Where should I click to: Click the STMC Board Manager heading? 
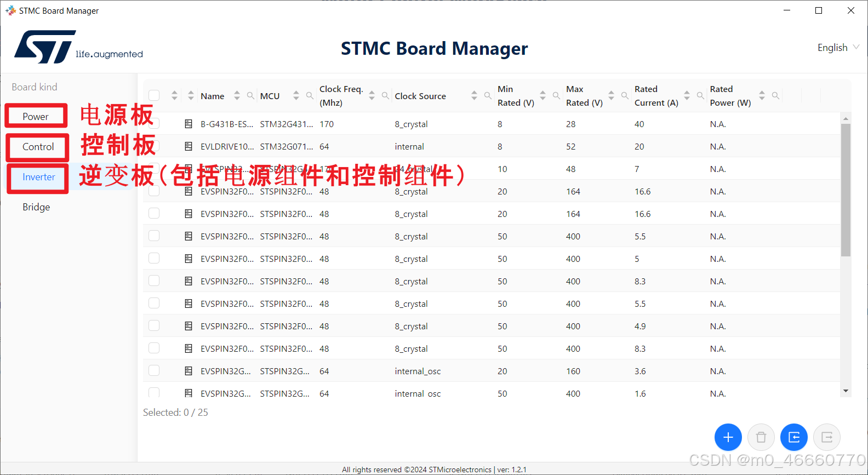pyautogui.click(x=434, y=49)
